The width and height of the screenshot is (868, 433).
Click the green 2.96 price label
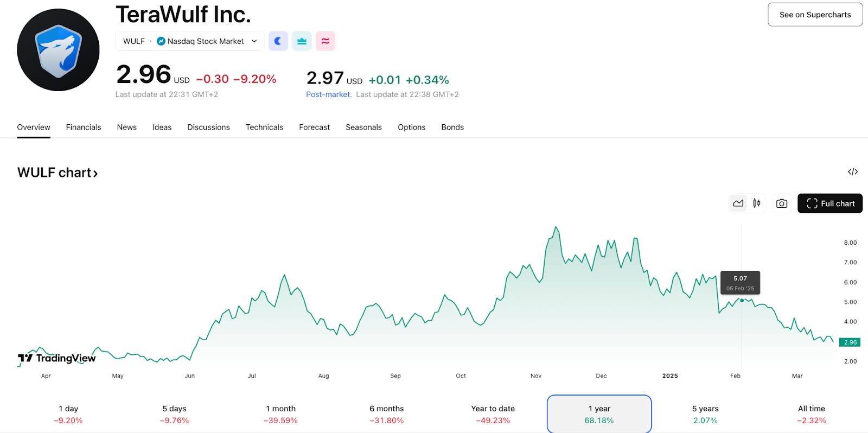point(850,342)
